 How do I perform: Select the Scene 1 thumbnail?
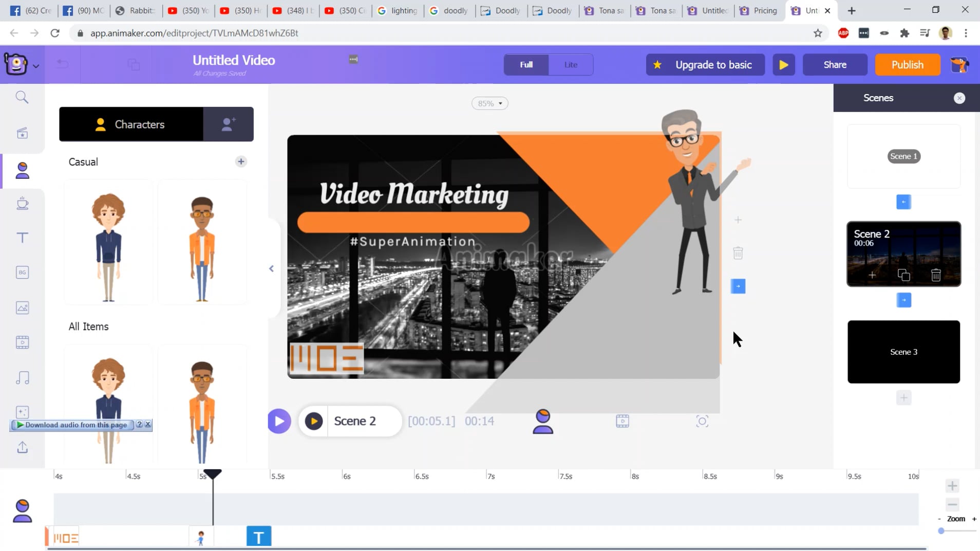coord(903,156)
